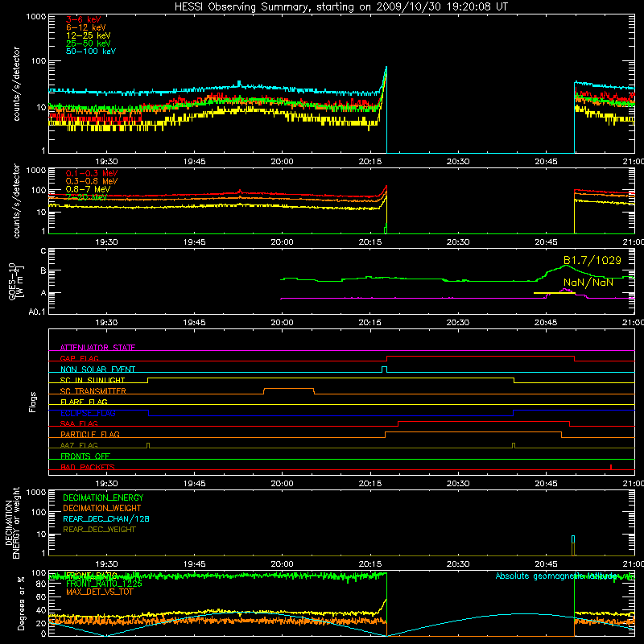Click the 'Flags' vertical axis title
Screen dimensions: 644x644
33,402
